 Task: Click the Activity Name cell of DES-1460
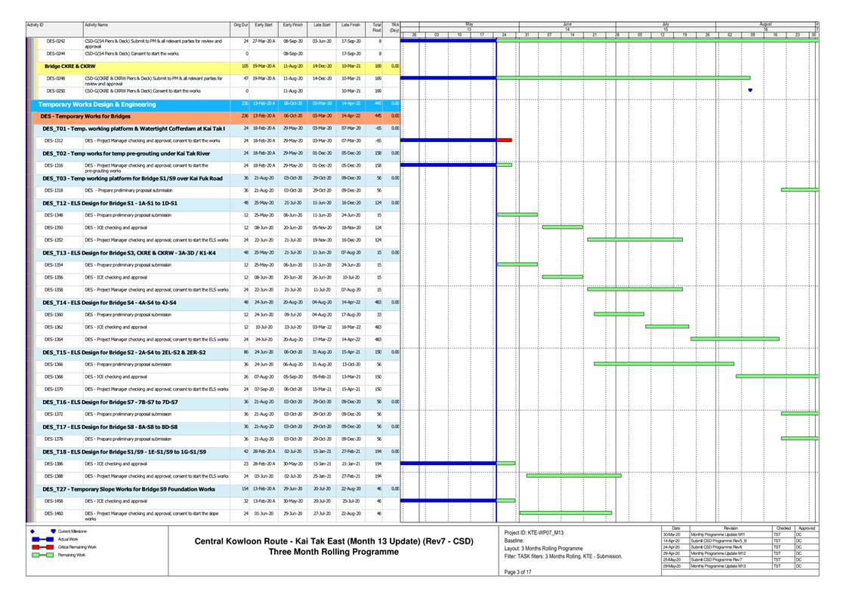coord(151,516)
